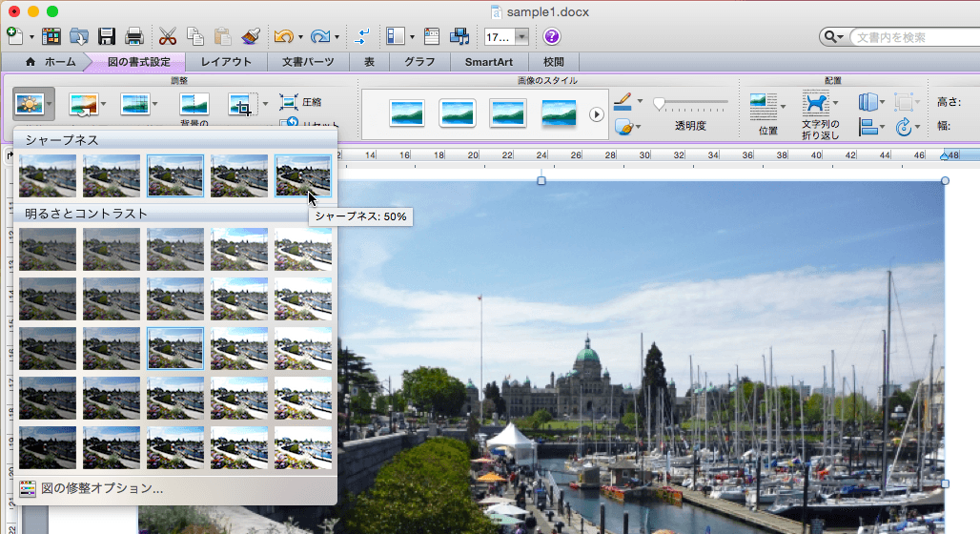Screen dimensions: 980x534
Task: Open the SmartArt ribbon tab
Action: tap(488, 62)
